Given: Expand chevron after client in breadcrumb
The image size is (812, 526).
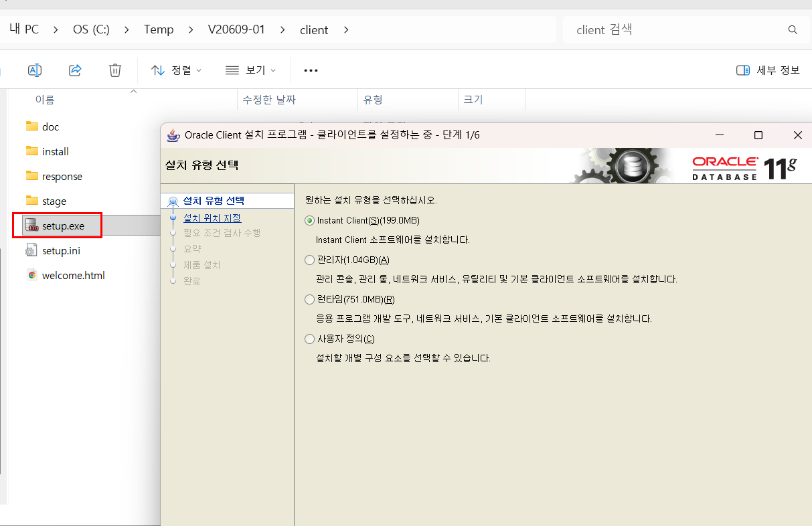Looking at the screenshot, I should pos(346,29).
